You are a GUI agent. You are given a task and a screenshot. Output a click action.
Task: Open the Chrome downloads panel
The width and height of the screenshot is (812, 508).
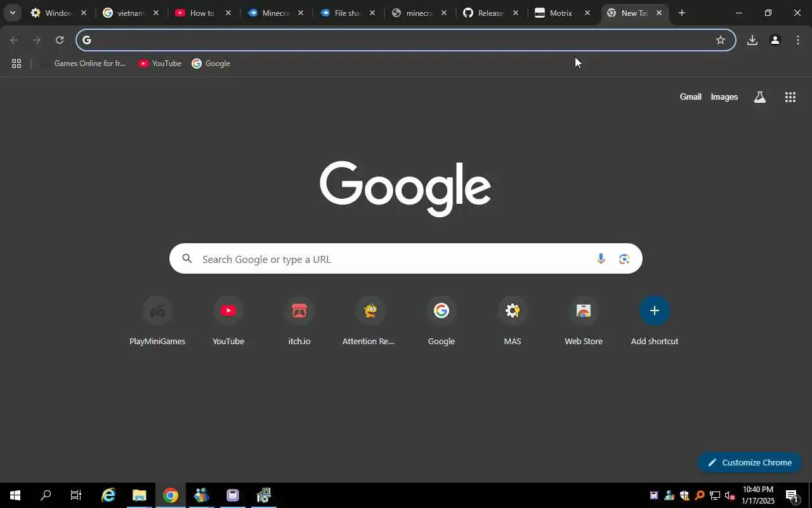[x=752, y=40]
